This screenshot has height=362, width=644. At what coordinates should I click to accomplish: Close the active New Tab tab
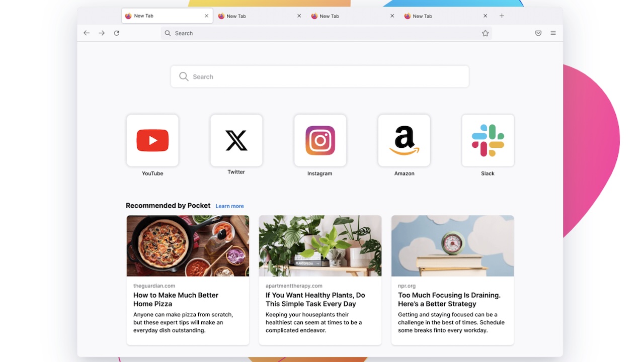(206, 16)
